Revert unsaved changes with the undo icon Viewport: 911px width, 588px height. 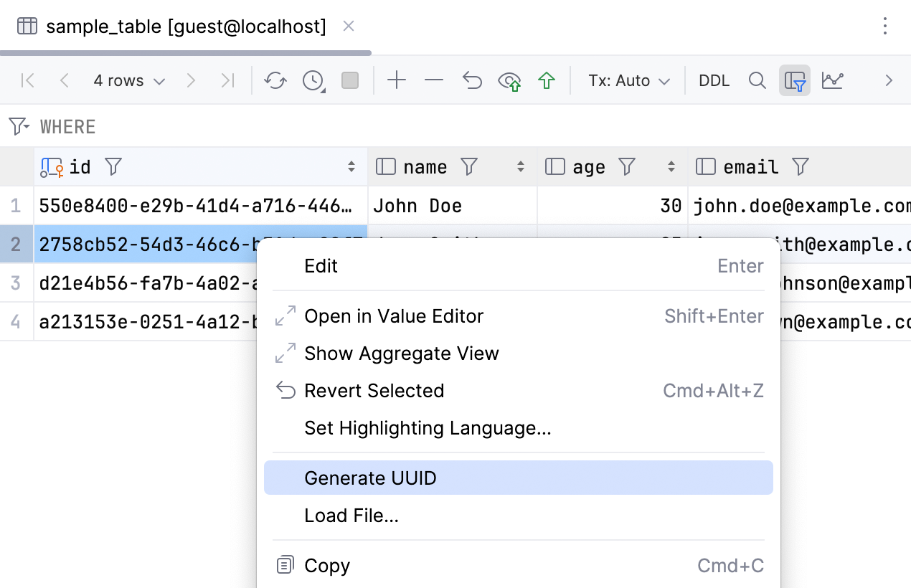471,80
